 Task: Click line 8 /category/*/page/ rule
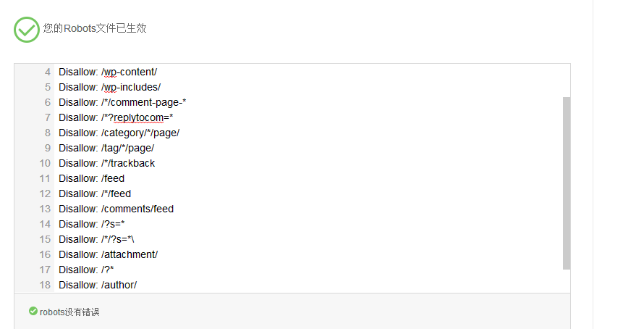tap(119, 133)
